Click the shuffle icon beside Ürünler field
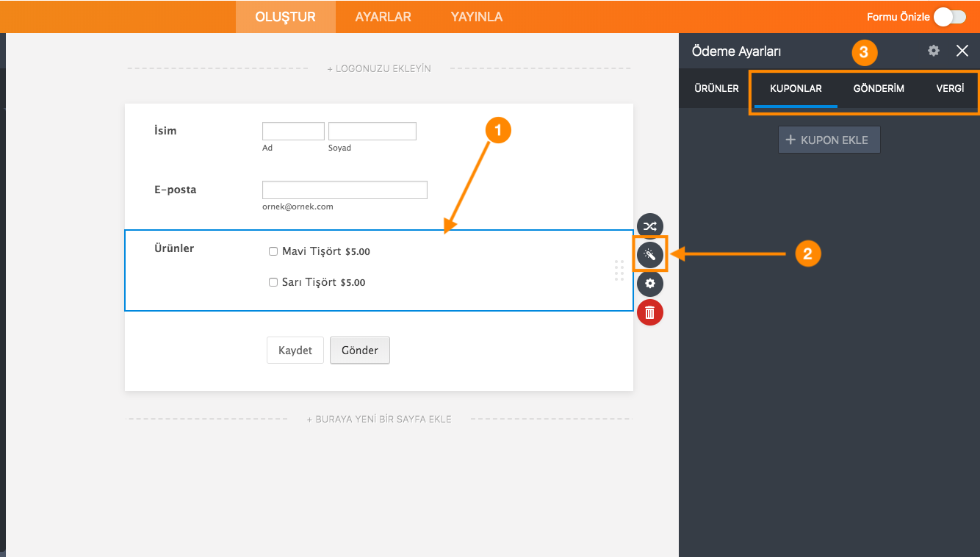 [649, 226]
